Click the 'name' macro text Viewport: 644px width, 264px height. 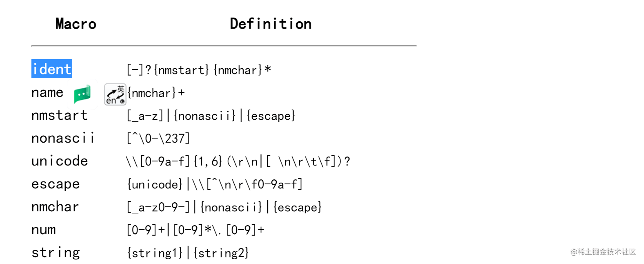tap(47, 93)
